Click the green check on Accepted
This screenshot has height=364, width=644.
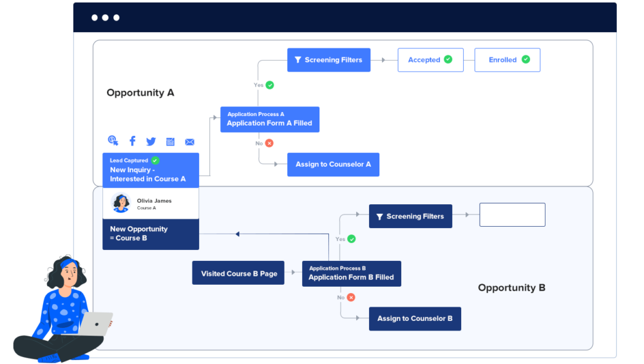point(448,59)
